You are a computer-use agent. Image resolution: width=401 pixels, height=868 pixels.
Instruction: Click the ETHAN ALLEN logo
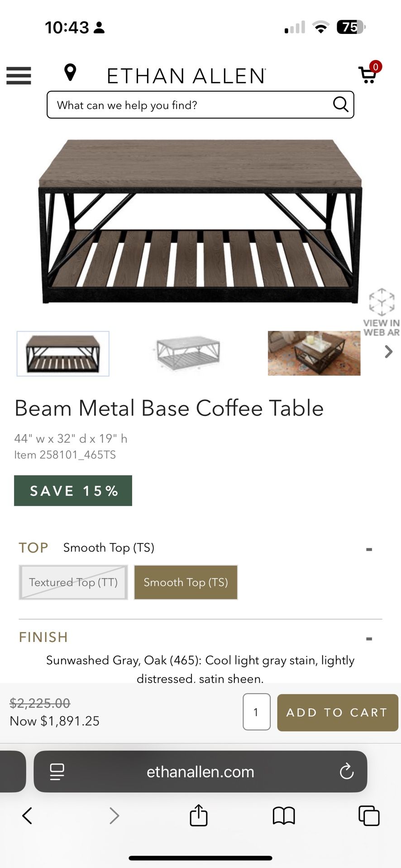(x=186, y=75)
